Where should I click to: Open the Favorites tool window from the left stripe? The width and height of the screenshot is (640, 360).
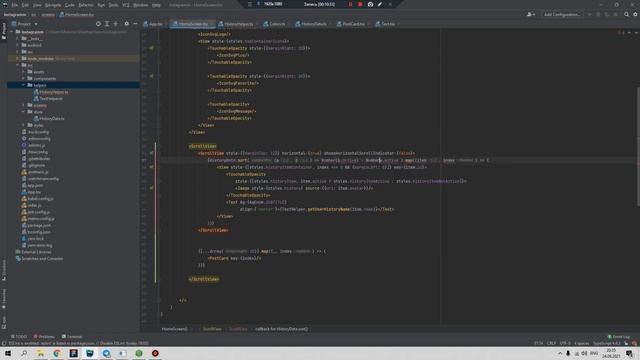(4, 299)
